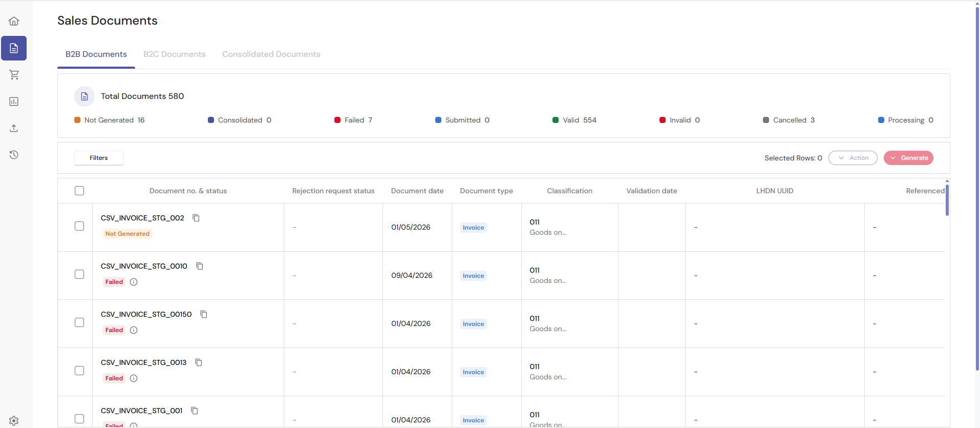980x428 pixels.
Task: Open the Home icon in sidebar
Action: [14, 21]
